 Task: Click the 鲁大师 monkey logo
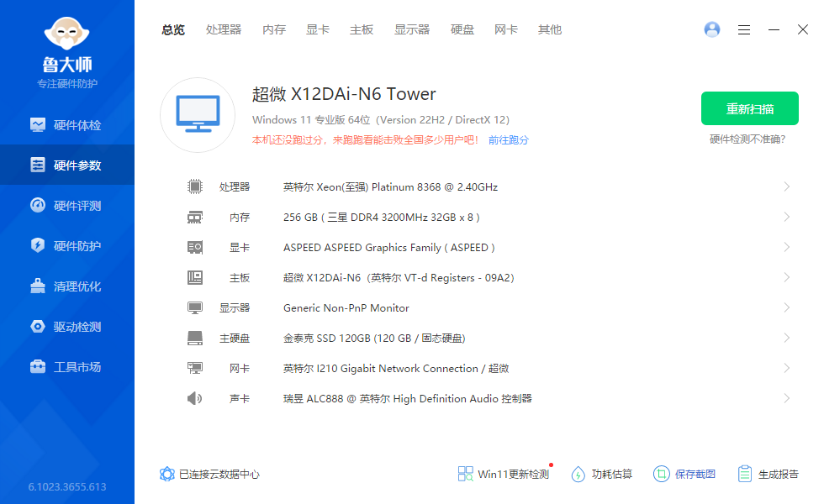pyautogui.click(x=66, y=34)
